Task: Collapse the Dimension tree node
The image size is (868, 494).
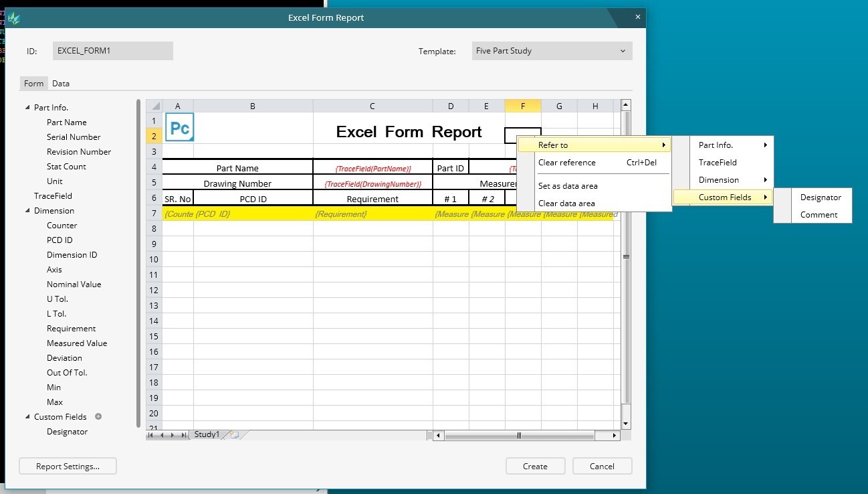Action: (x=27, y=211)
